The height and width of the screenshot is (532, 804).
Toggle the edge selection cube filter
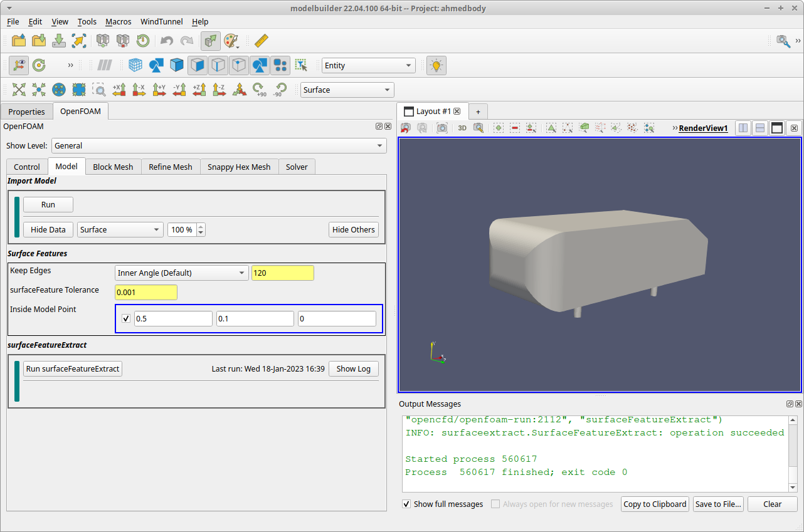tap(218, 65)
